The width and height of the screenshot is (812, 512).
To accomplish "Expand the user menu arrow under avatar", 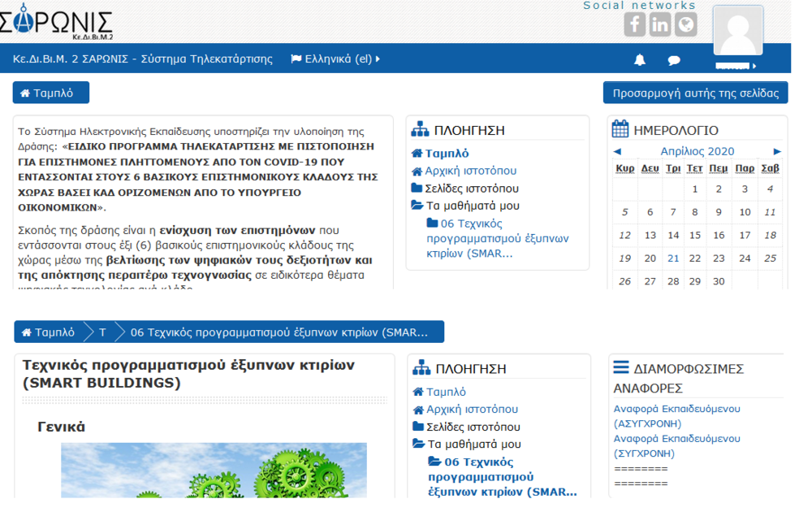I will click(754, 66).
